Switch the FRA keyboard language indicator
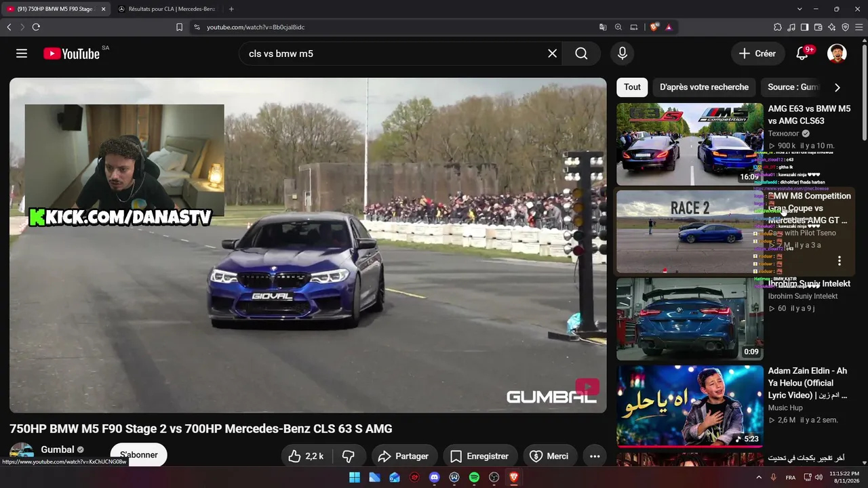868x488 pixels. pyautogui.click(x=791, y=477)
